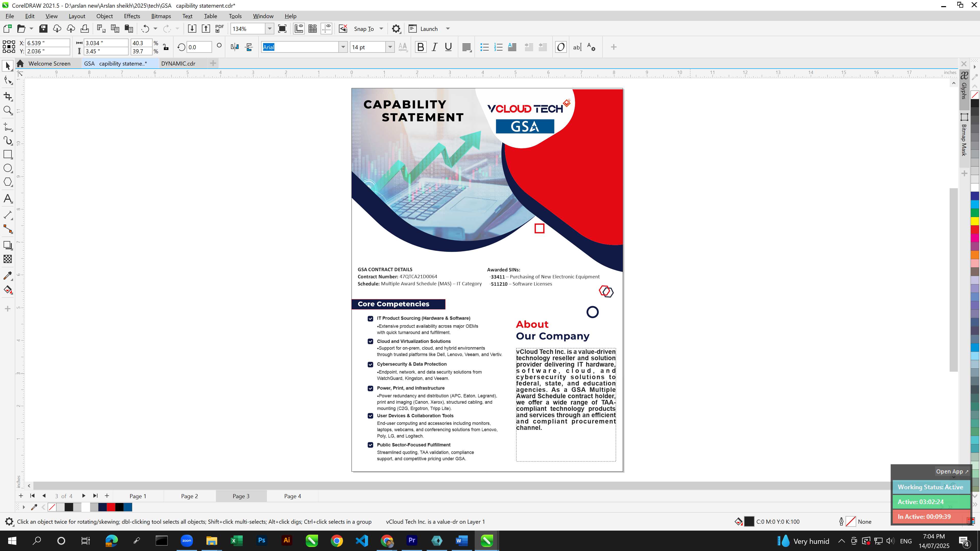Create a new document
Screen dimensions: 980x551
(7, 29)
